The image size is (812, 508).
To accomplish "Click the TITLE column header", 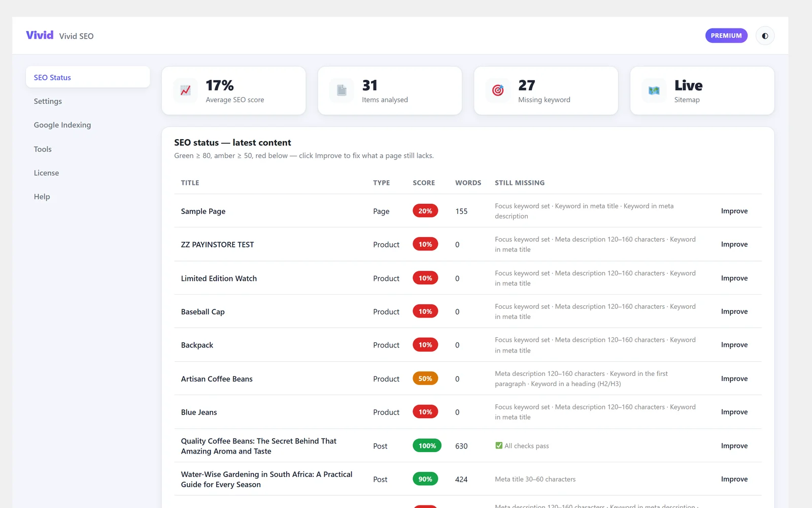I will point(190,183).
